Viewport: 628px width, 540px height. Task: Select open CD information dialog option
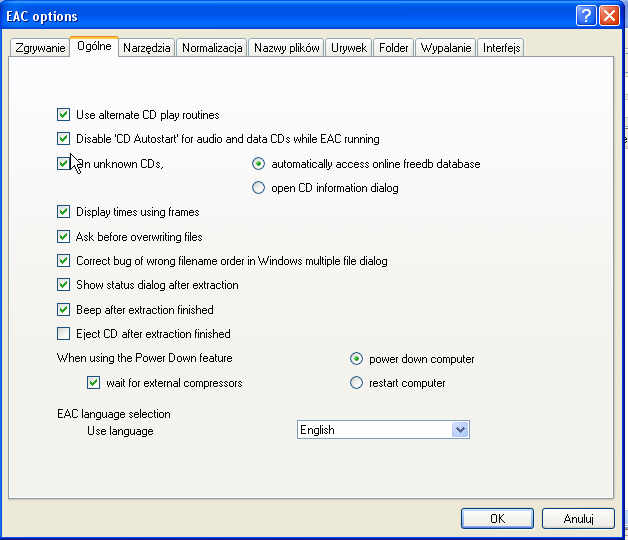coord(258,187)
